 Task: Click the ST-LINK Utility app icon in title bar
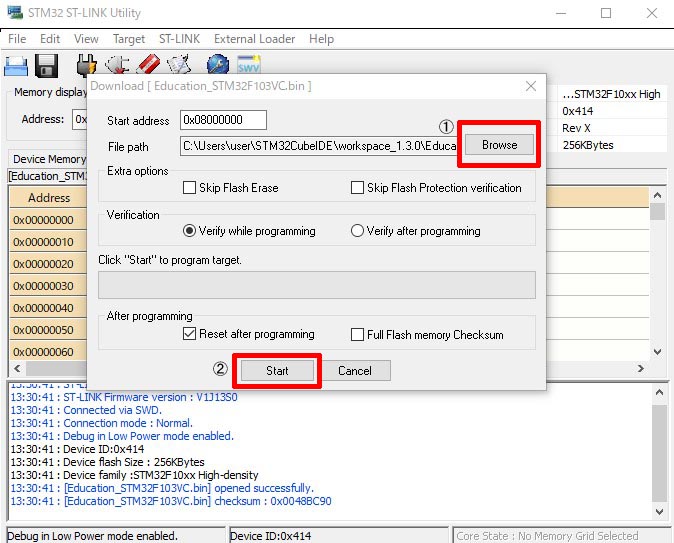tap(15, 12)
